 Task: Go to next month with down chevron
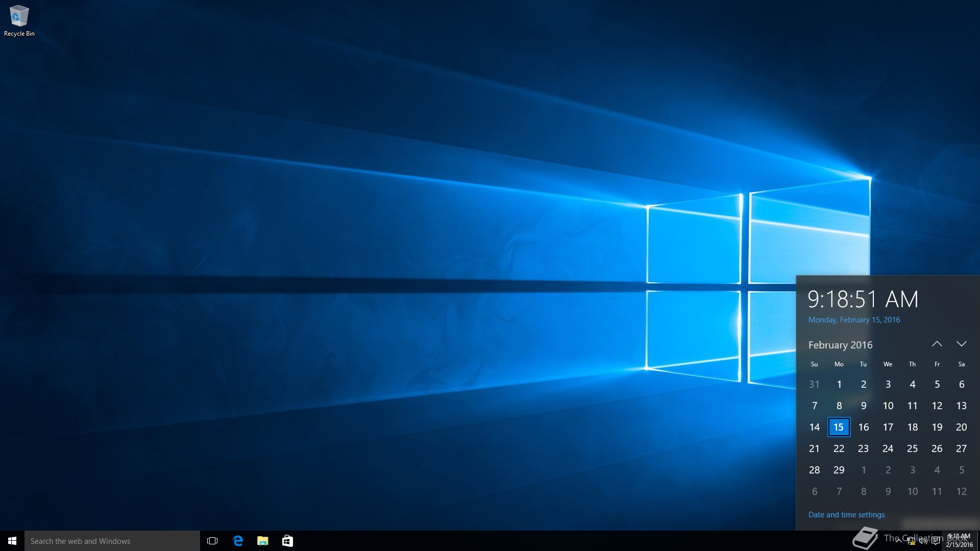click(x=961, y=344)
